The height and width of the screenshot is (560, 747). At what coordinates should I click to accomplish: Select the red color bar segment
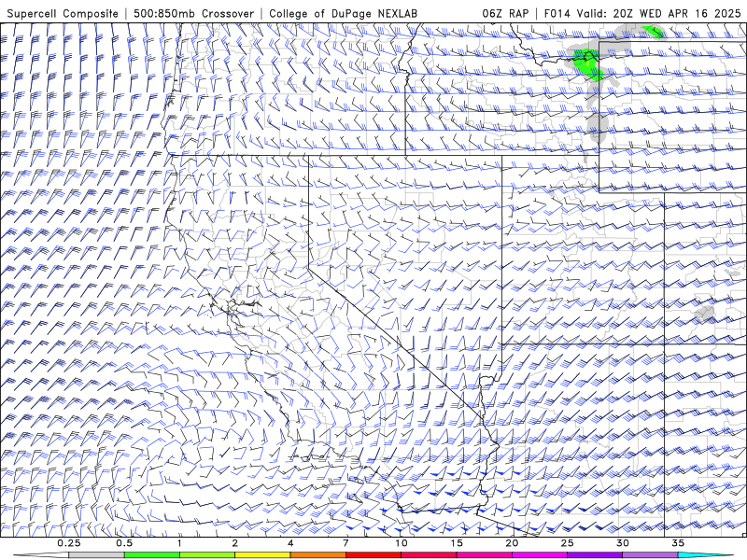click(x=373, y=555)
